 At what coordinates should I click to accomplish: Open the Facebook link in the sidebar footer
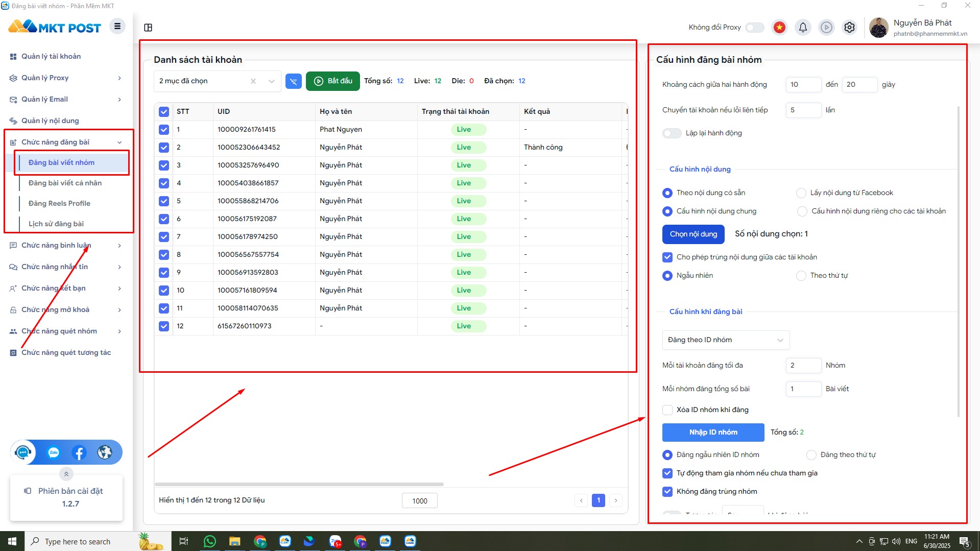(x=79, y=452)
